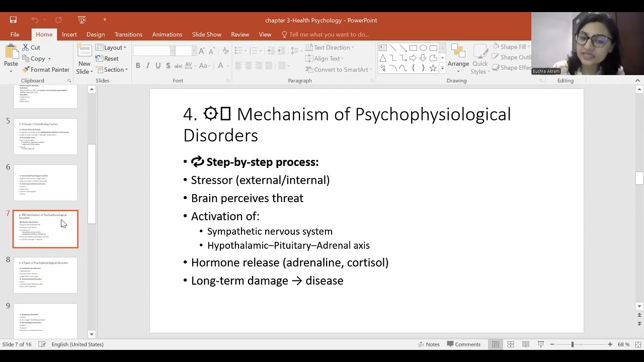
Task: Toggle text Shadow formatting
Action: tap(168, 66)
